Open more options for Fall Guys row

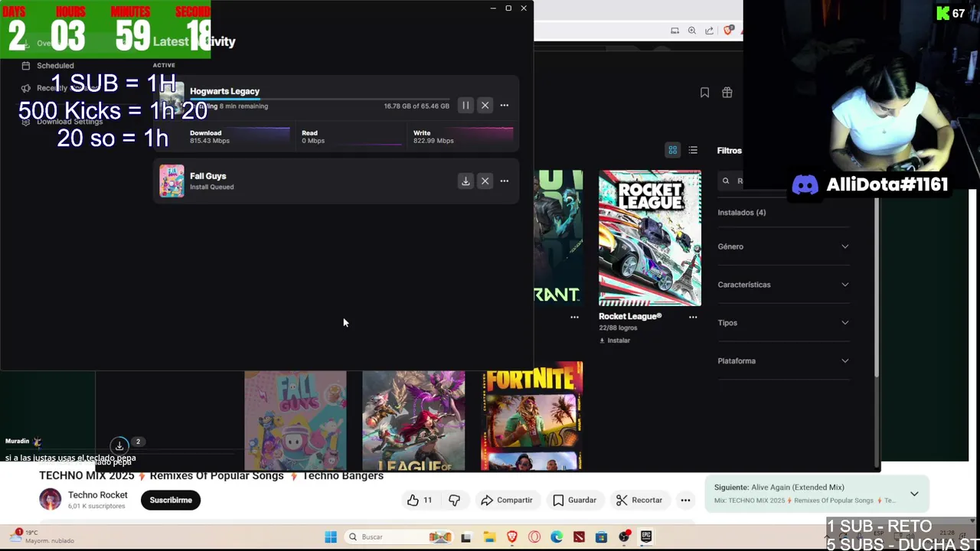point(504,181)
